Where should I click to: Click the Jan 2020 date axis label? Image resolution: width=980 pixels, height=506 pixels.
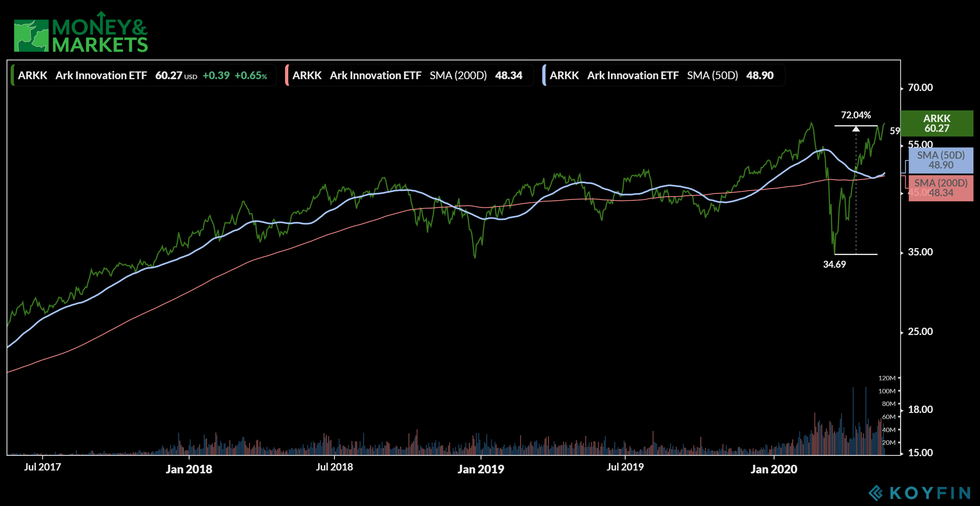point(774,469)
